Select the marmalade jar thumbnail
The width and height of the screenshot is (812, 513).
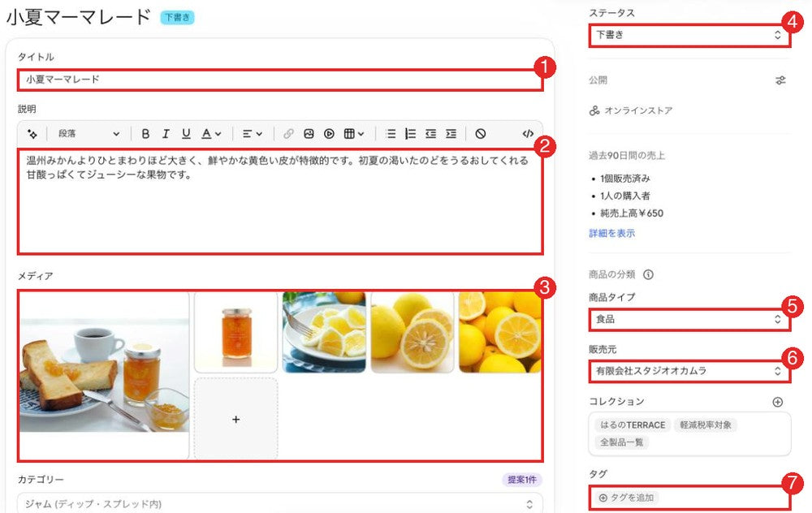pyautogui.click(x=236, y=332)
